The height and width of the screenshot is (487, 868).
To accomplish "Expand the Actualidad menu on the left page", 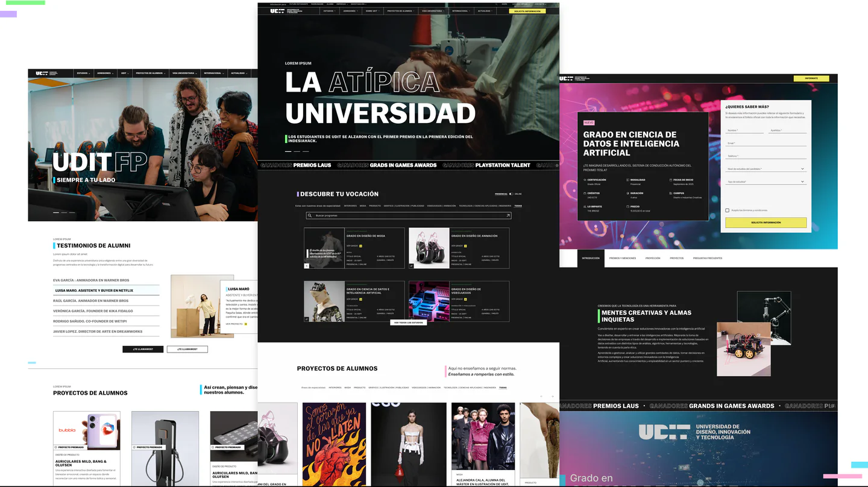I will click(239, 73).
